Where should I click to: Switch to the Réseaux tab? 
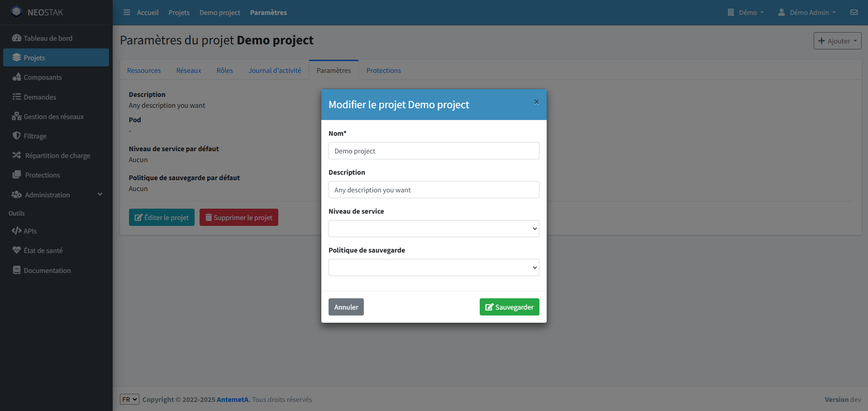point(188,70)
